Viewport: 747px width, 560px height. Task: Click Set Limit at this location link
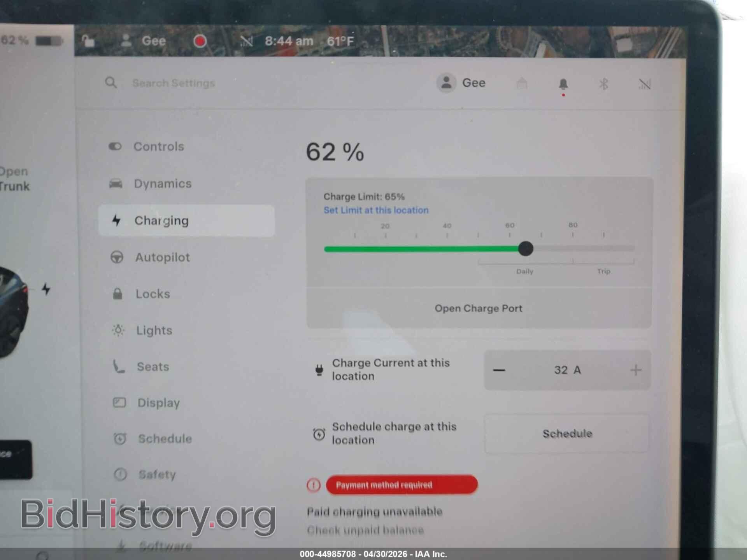pyautogui.click(x=376, y=210)
